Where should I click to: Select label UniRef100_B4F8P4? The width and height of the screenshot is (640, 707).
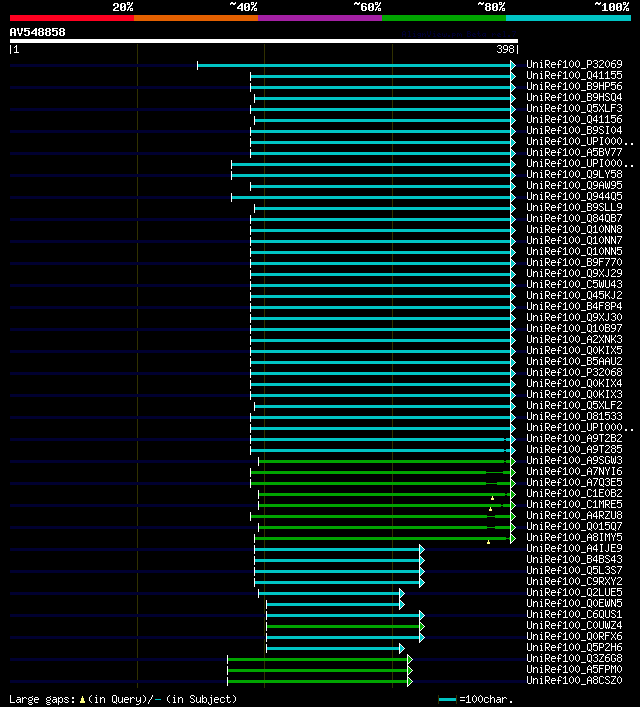574,307
